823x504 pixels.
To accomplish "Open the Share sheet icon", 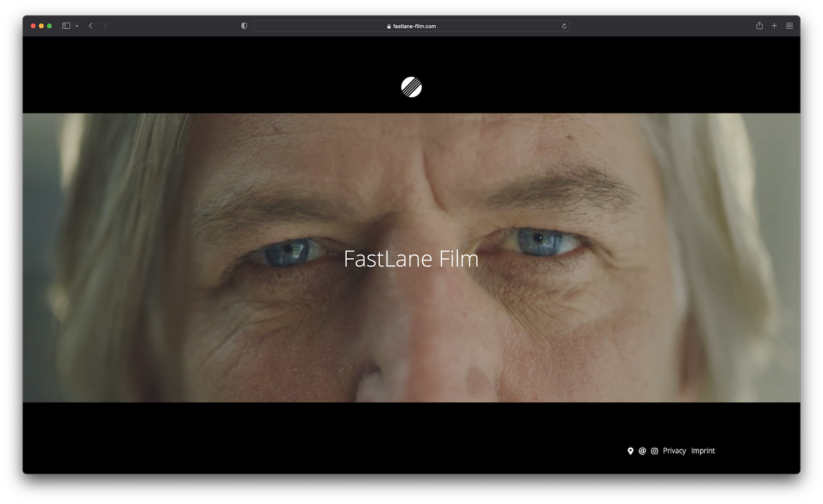I will coord(759,26).
